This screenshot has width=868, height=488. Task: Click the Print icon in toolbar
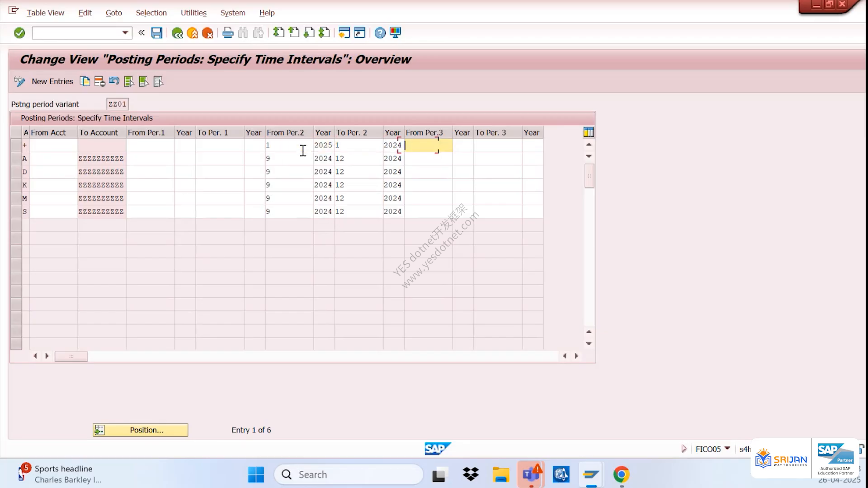click(x=228, y=33)
